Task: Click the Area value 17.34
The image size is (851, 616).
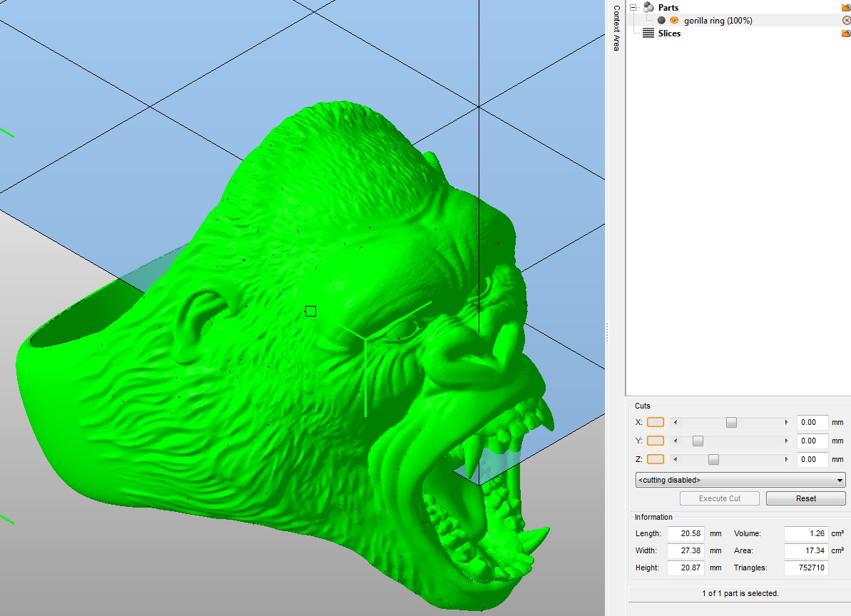Action: coord(806,550)
